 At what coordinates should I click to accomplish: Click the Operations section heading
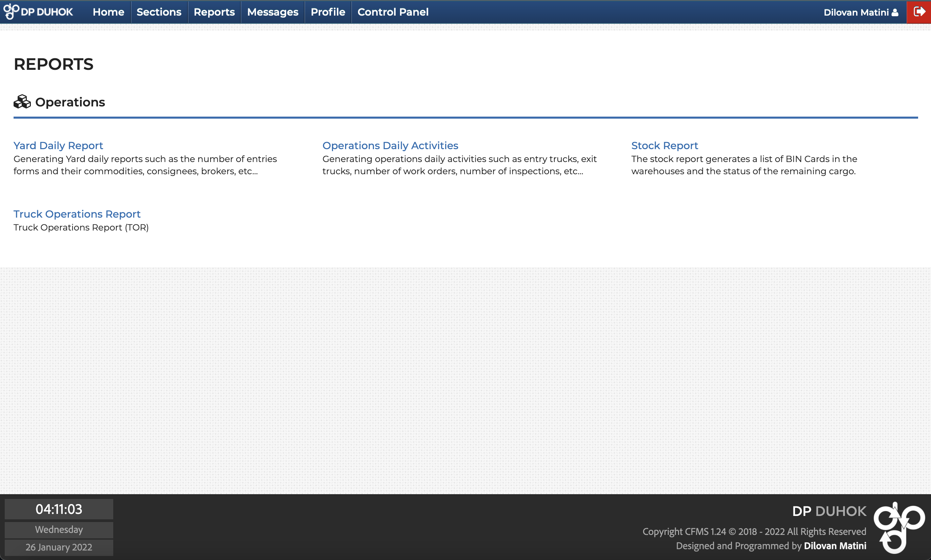[x=70, y=102]
